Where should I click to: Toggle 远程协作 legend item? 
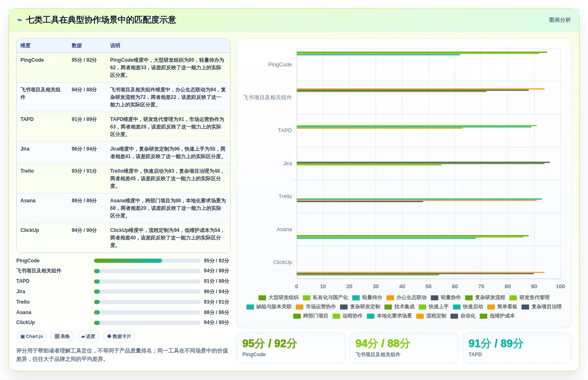pyautogui.click(x=347, y=316)
